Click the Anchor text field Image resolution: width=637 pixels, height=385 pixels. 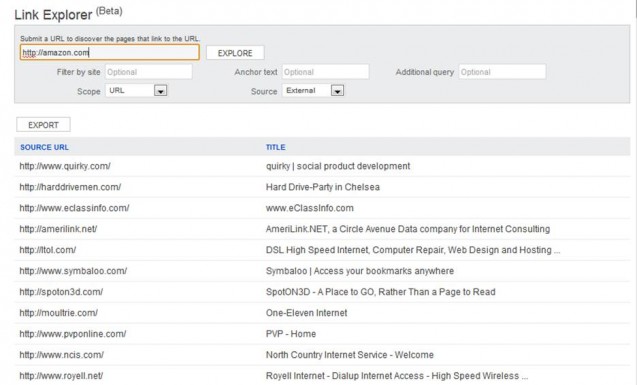325,72
